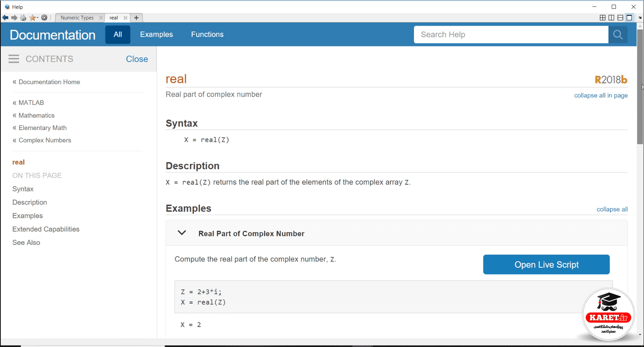
Task: Jump to Examples in sidebar contents
Action: pos(27,216)
